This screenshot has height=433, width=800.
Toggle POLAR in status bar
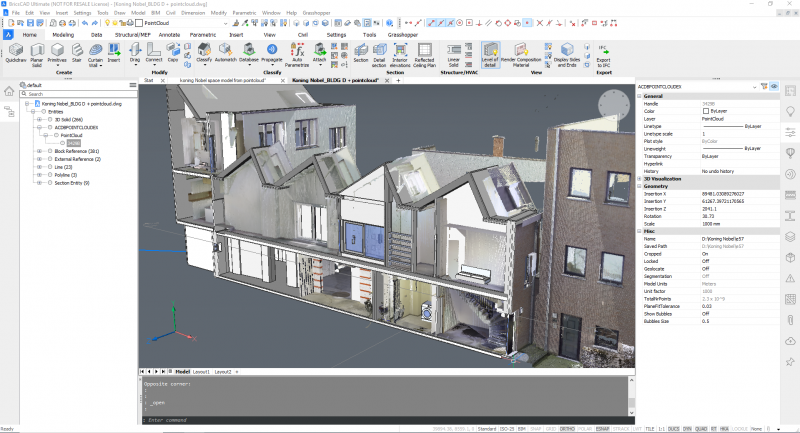pyautogui.click(x=585, y=429)
